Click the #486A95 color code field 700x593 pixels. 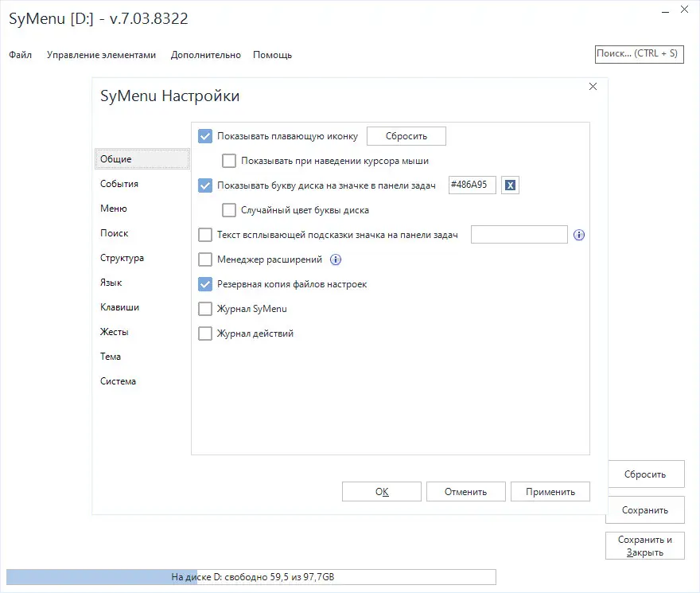pyautogui.click(x=472, y=185)
